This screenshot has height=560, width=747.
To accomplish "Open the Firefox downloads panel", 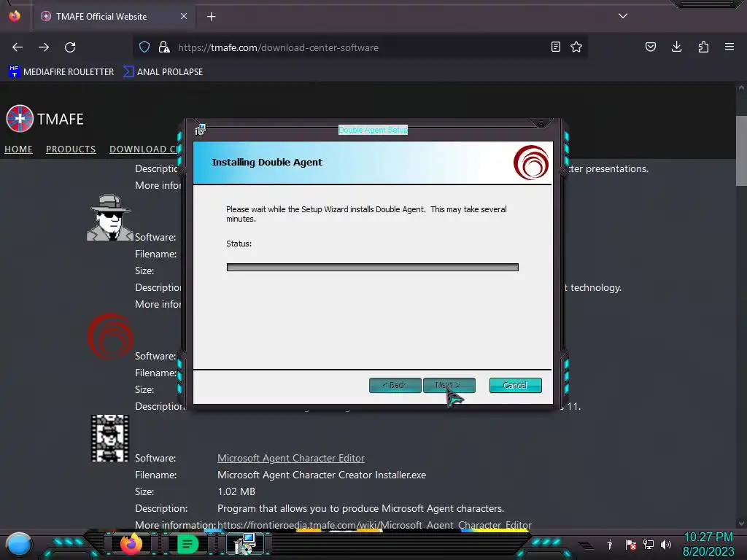I will 676,47.
